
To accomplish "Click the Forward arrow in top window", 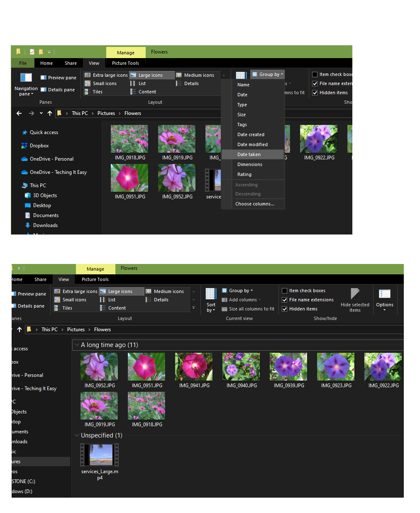I will (32, 113).
